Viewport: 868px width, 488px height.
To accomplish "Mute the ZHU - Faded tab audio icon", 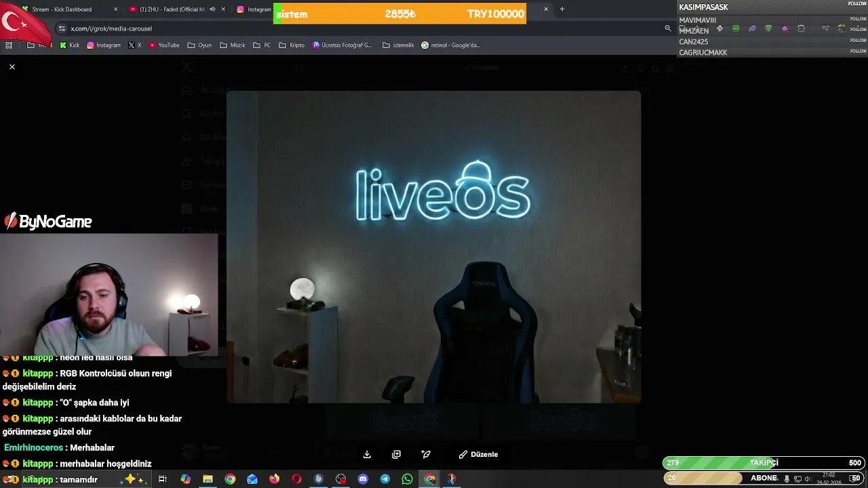I will tap(212, 9).
